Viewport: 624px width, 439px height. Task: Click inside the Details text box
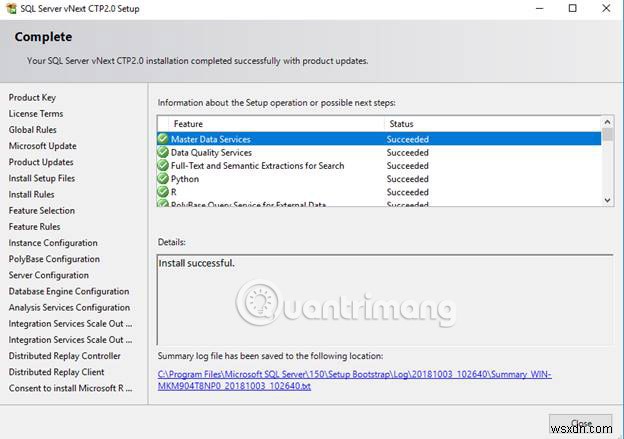tap(385, 300)
